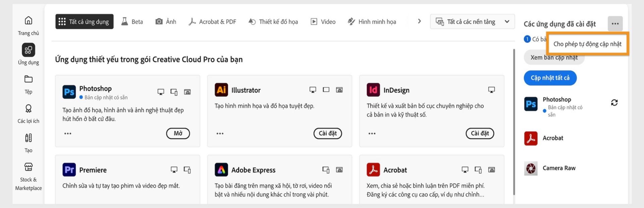
Task: Show more category tabs with the arrow
Action: pos(419,21)
